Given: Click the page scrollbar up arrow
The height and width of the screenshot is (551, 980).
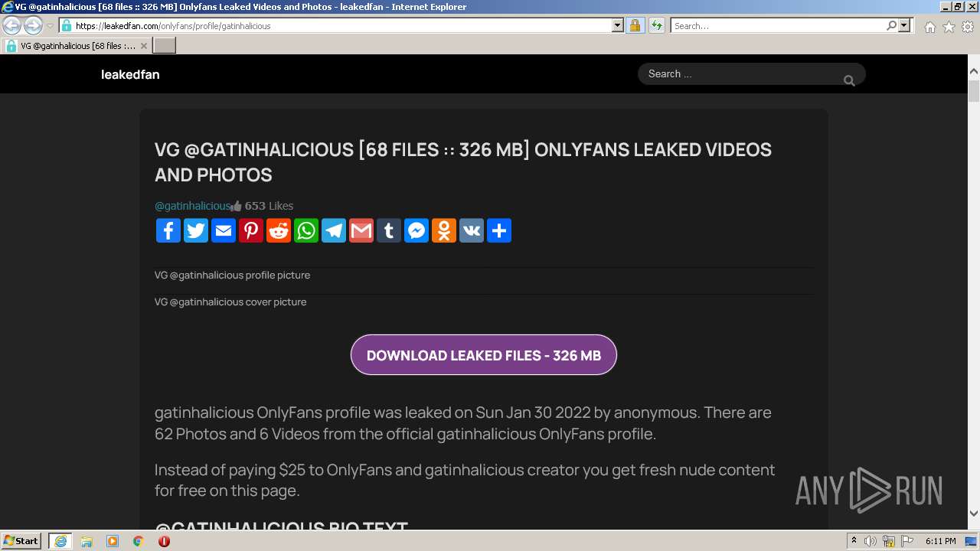Looking at the screenshot, I should (x=974, y=71).
